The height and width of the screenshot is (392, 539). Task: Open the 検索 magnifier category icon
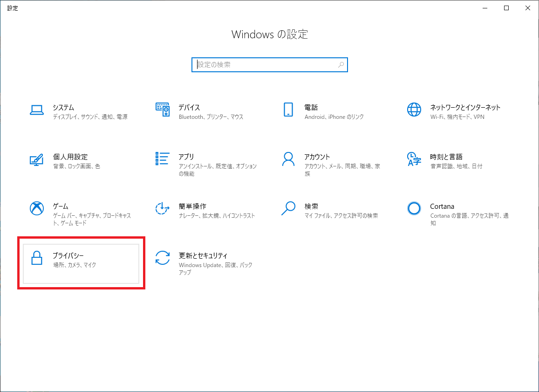(x=288, y=208)
